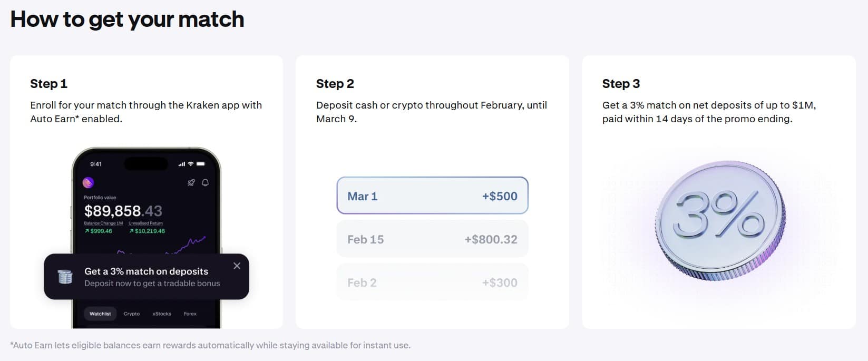The height and width of the screenshot is (361, 868).
Task: Click the Wi-Fi status icon on phone
Action: [190, 164]
